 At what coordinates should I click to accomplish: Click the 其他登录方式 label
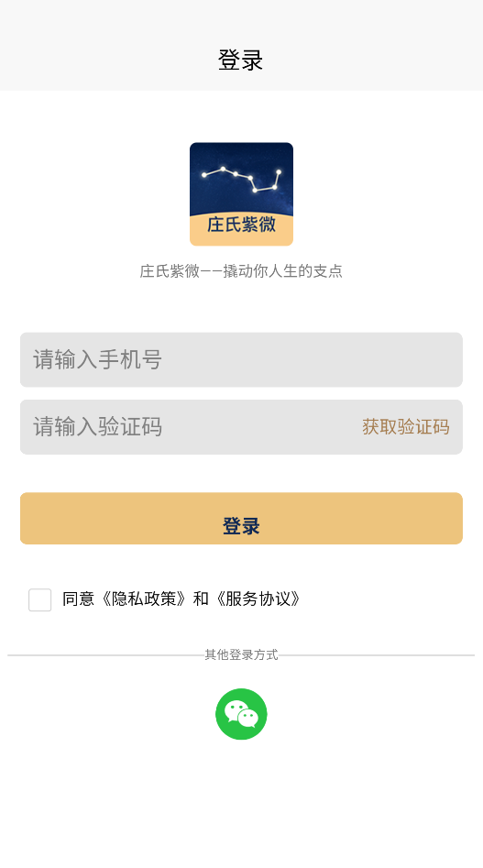click(241, 654)
